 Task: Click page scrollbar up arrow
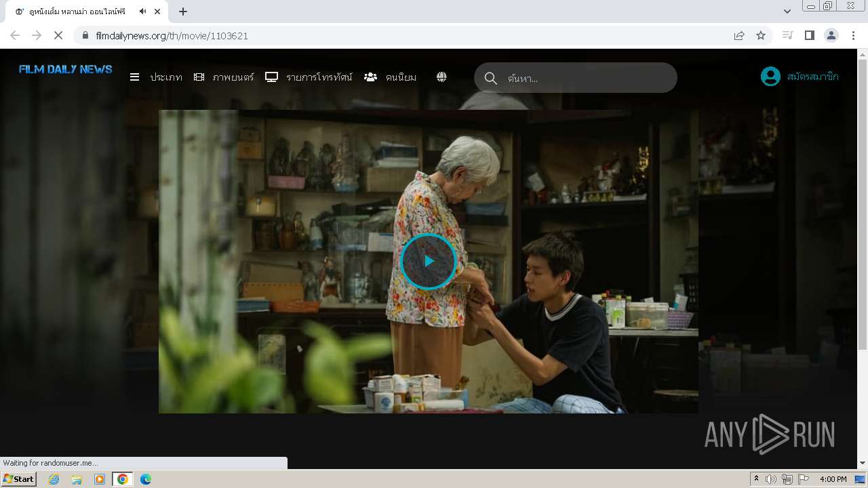(863, 54)
